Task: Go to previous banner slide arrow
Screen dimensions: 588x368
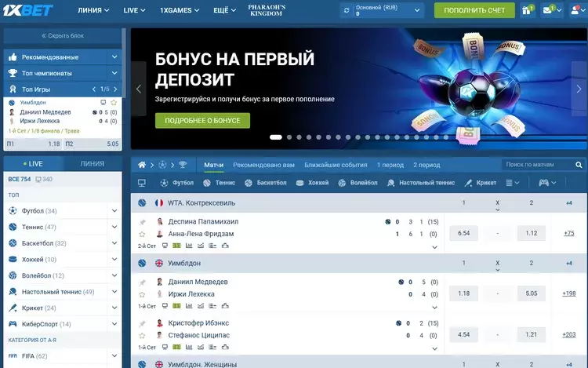Action: coord(138,89)
